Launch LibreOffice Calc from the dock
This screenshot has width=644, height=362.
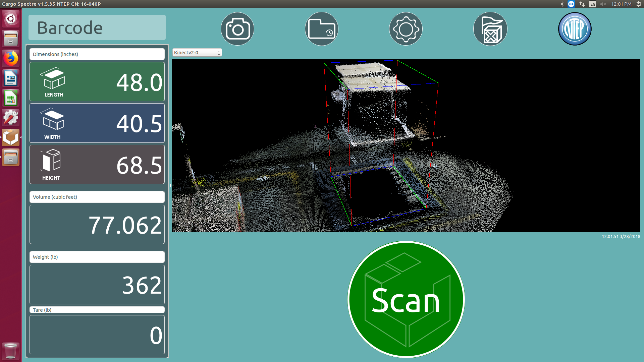click(11, 98)
